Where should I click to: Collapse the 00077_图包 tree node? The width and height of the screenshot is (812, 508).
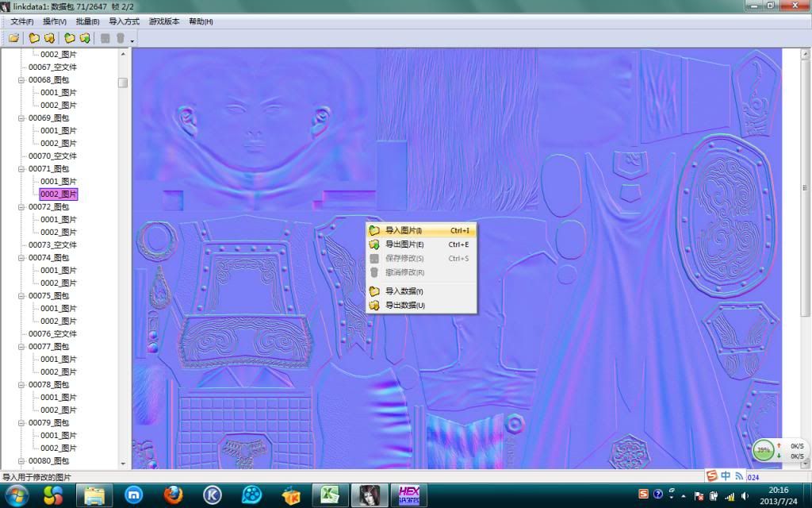pyautogui.click(x=21, y=347)
